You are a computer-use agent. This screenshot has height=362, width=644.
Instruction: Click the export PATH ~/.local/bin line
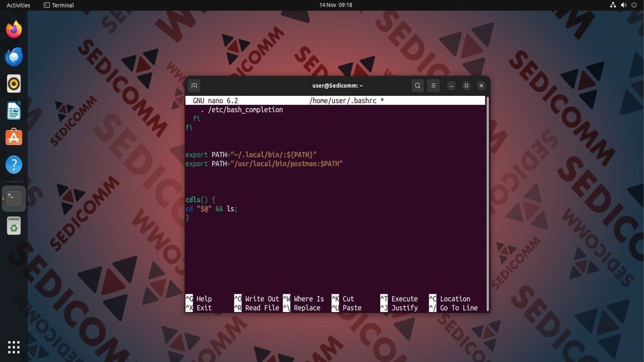pyautogui.click(x=251, y=155)
